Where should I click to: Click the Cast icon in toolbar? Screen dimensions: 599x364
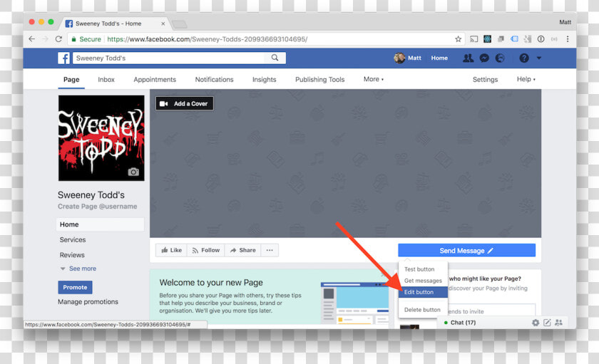pos(473,39)
